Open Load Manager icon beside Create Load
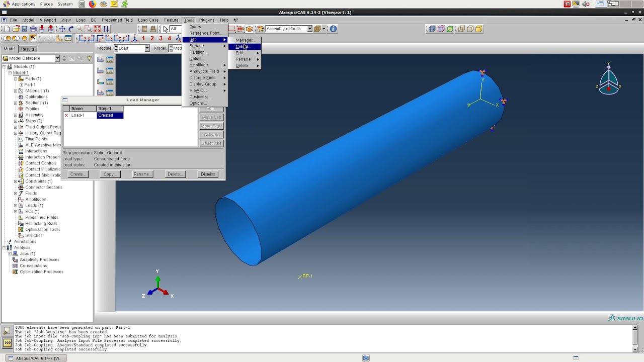Image resolution: width=644 pixels, height=362 pixels. (110, 59)
